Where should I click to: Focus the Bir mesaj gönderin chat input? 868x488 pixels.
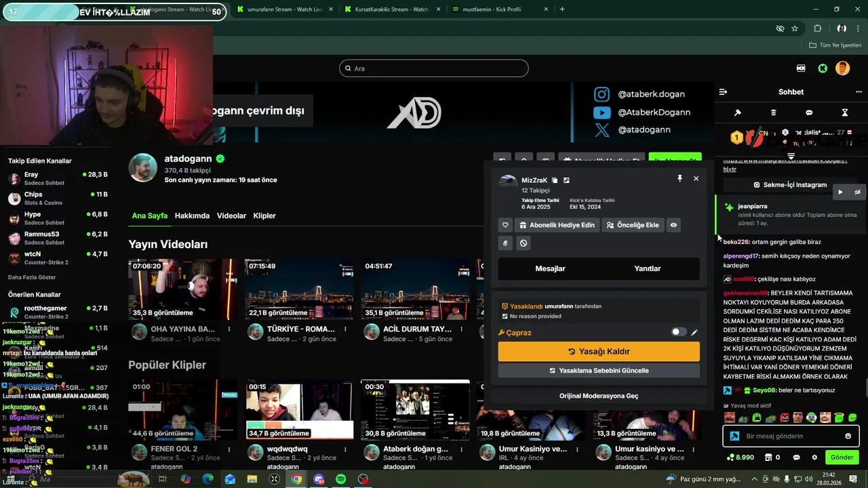tap(791, 436)
